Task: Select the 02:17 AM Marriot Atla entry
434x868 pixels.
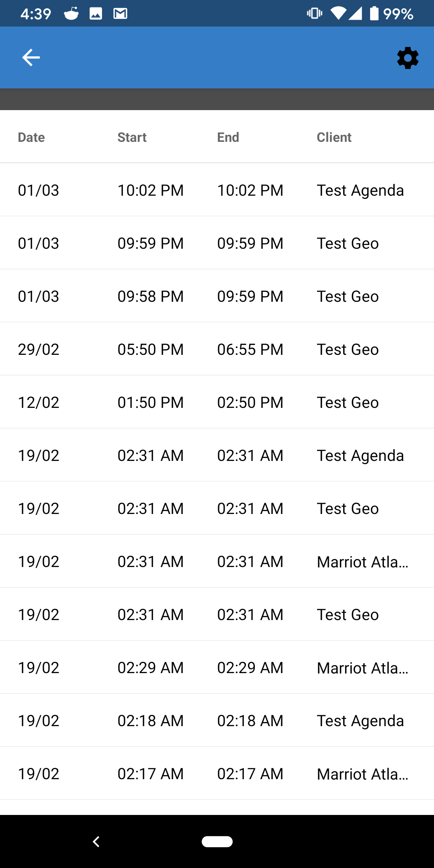Action: pos(217,774)
